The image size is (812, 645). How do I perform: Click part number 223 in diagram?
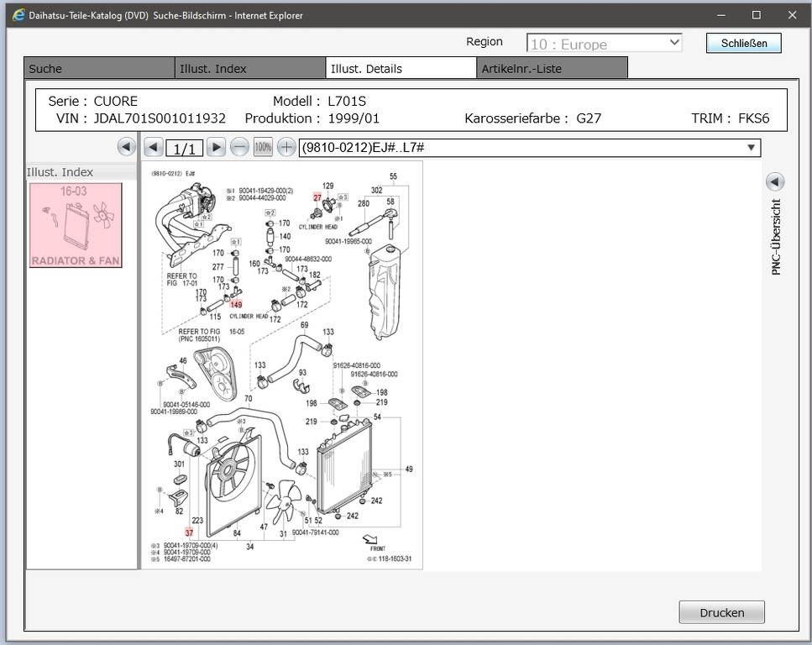coord(197,521)
